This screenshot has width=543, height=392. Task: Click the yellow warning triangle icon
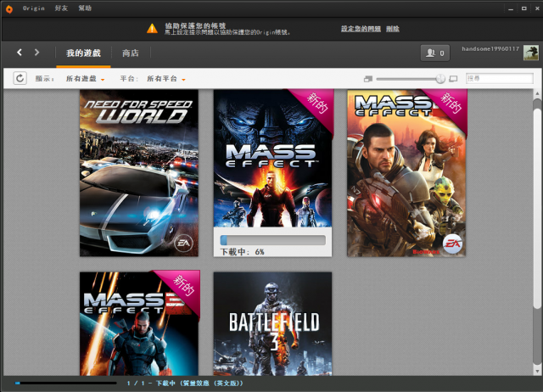152,29
